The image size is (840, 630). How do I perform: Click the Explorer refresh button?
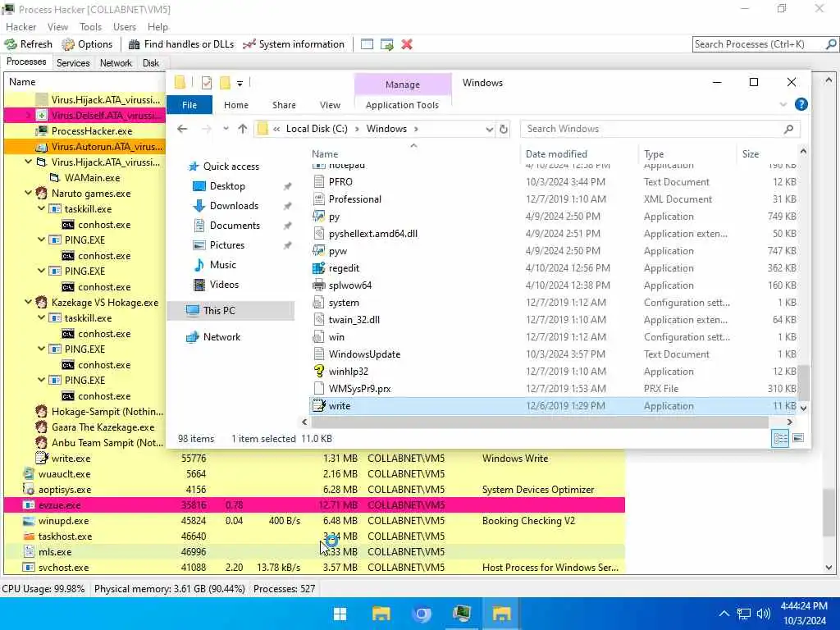(x=504, y=129)
